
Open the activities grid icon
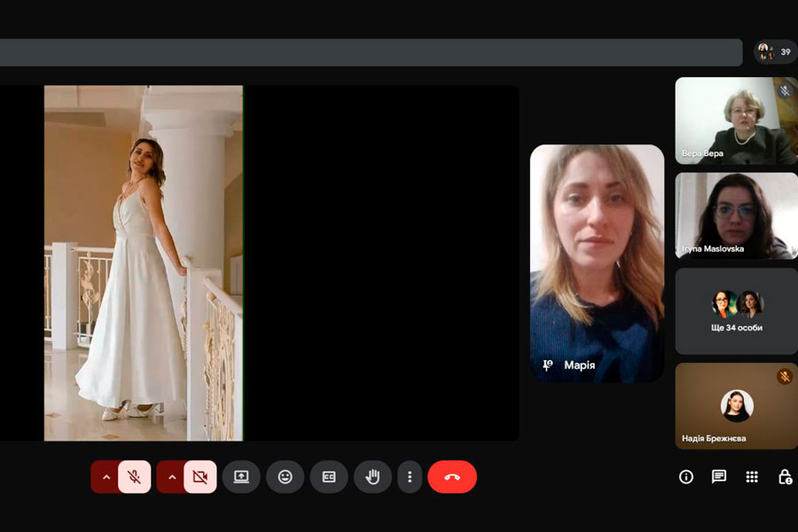point(752,477)
